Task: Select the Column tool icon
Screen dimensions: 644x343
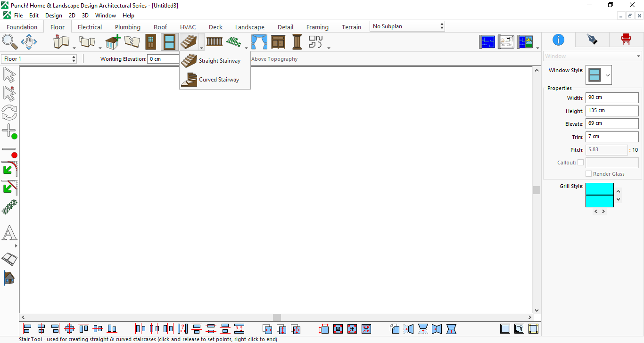Action: pyautogui.click(x=297, y=42)
